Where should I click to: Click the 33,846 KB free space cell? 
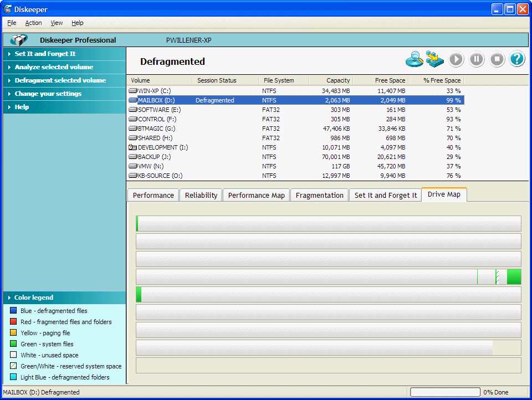click(x=392, y=129)
